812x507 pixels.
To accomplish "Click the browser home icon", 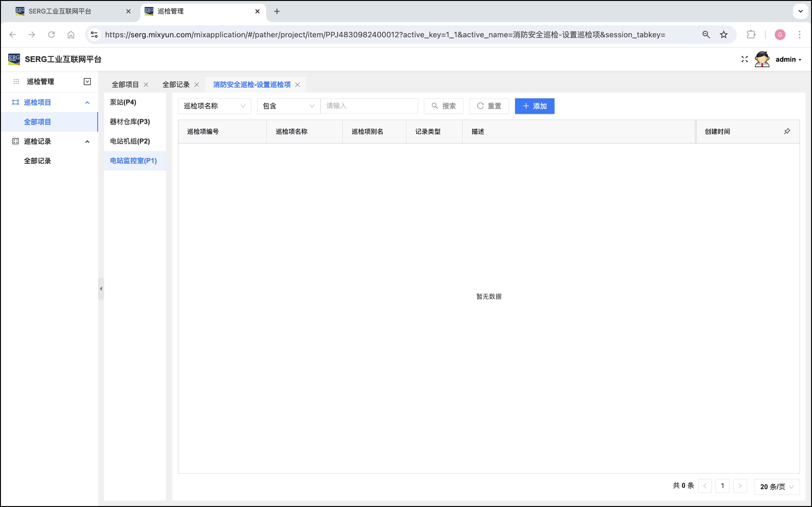I will (x=71, y=34).
